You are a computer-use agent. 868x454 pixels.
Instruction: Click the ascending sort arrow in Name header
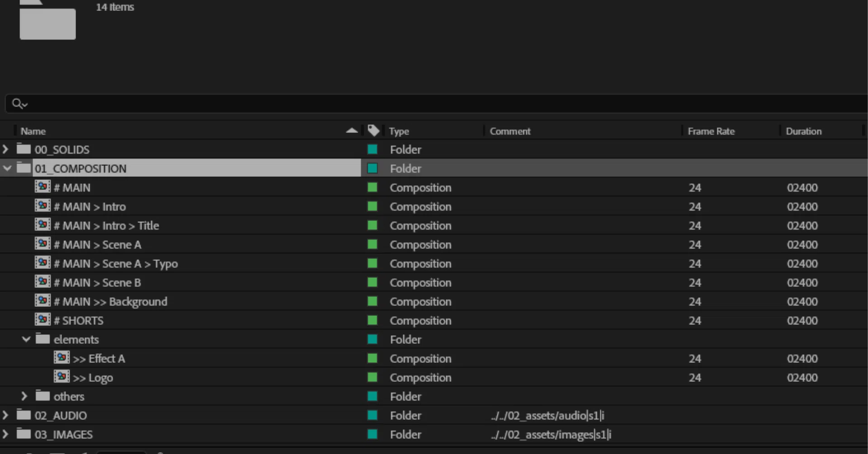click(x=352, y=131)
